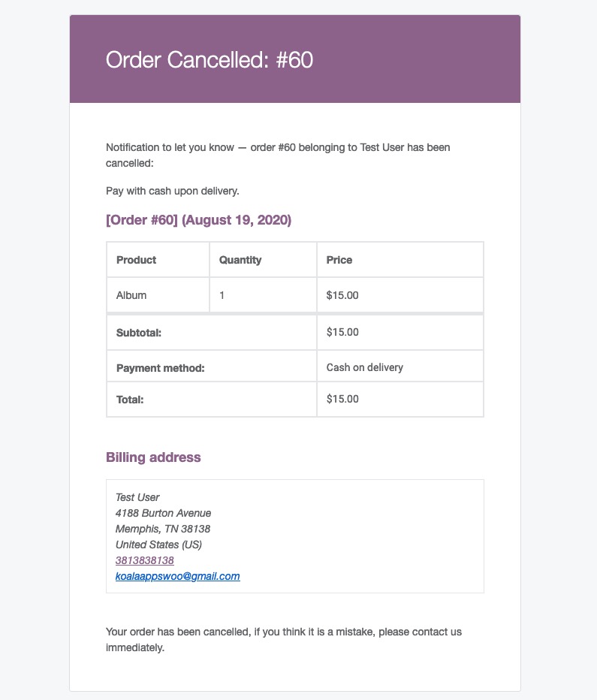Select the Quantity column header
The width and height of the screenshot is (597, 700).
240,260
